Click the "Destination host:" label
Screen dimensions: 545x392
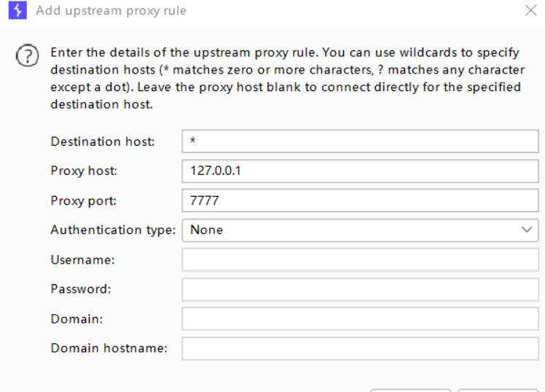[103, 141]
